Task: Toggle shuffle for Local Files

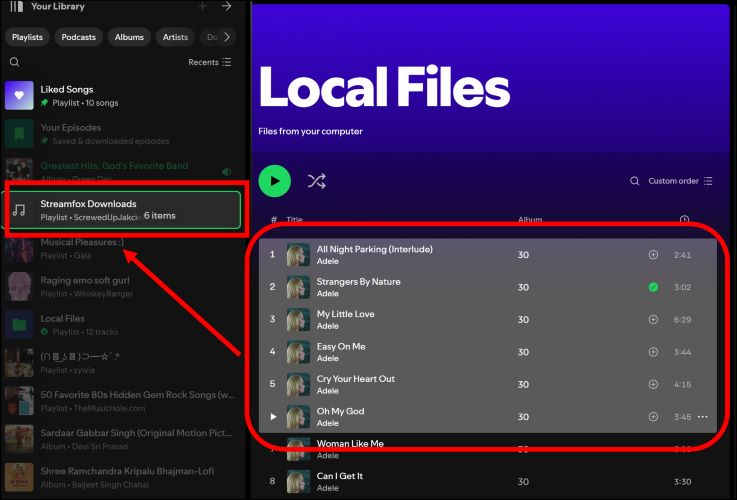Action: (317, 181)
